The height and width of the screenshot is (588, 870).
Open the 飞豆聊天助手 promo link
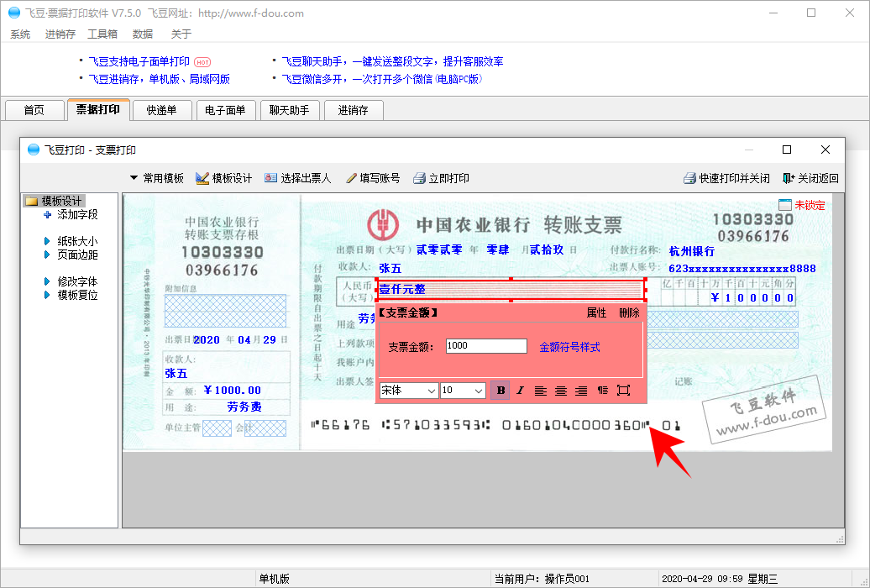tap(392, 61)
